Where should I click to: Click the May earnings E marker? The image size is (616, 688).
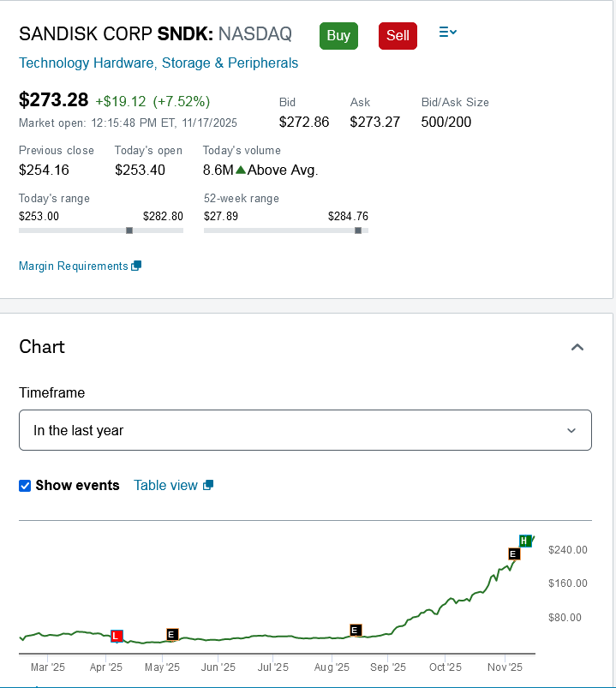tap(172, 634)
